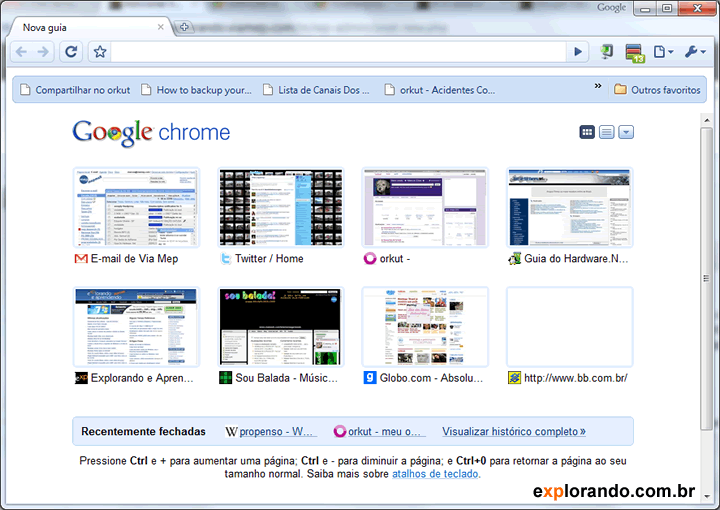The height and width of the screenshot is (510, 720).
Task: Open the wrench settings menu
Action: 695,52
